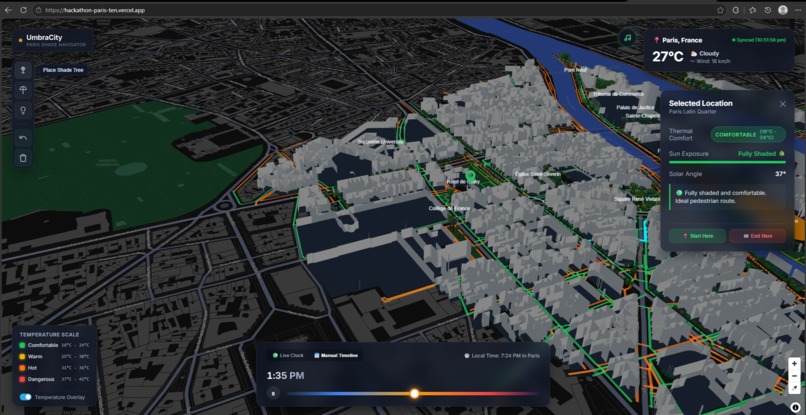Click the Collège de France map label
This screenshot has height=415, width=806.
pyautogui.click(x=450, y=208)
